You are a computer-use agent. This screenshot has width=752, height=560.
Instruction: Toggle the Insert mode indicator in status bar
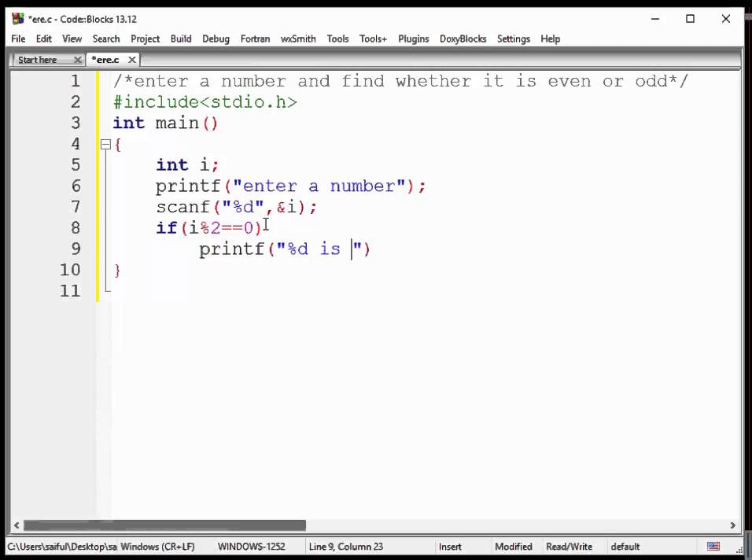point(450,546)
